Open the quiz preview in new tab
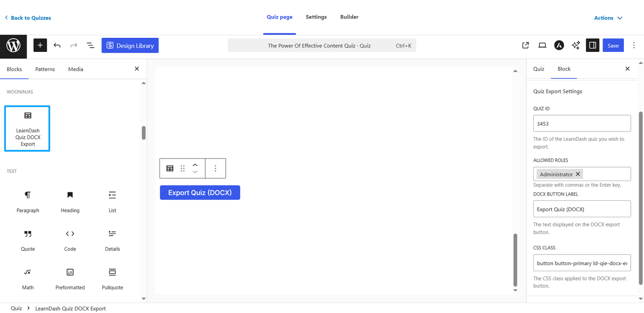 (x=525, y=45)
